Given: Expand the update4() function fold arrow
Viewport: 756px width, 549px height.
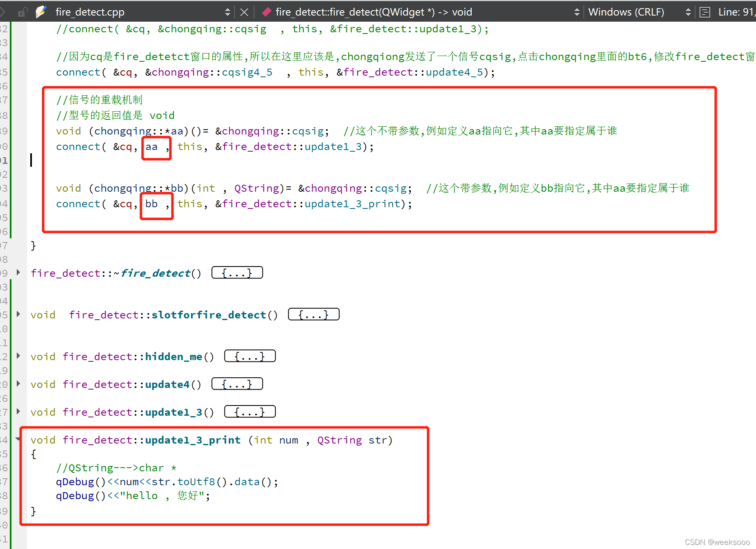Looking at the screenshot, I should click(18, 383).
